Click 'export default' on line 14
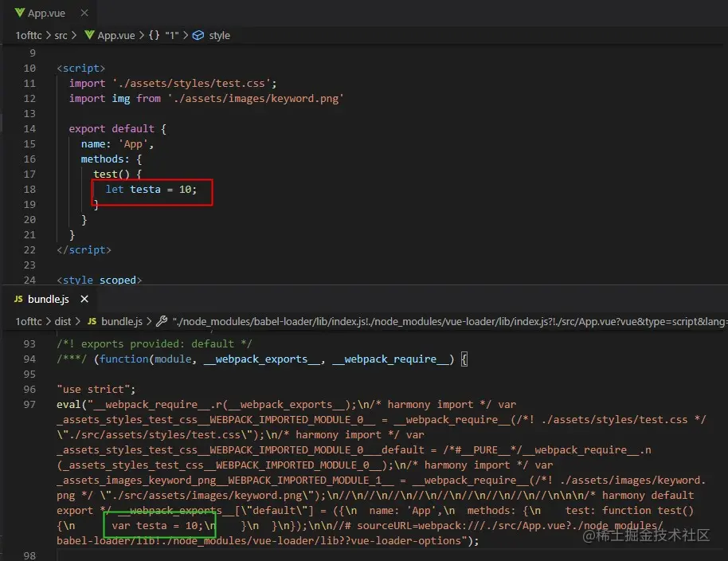 (112, 128)
